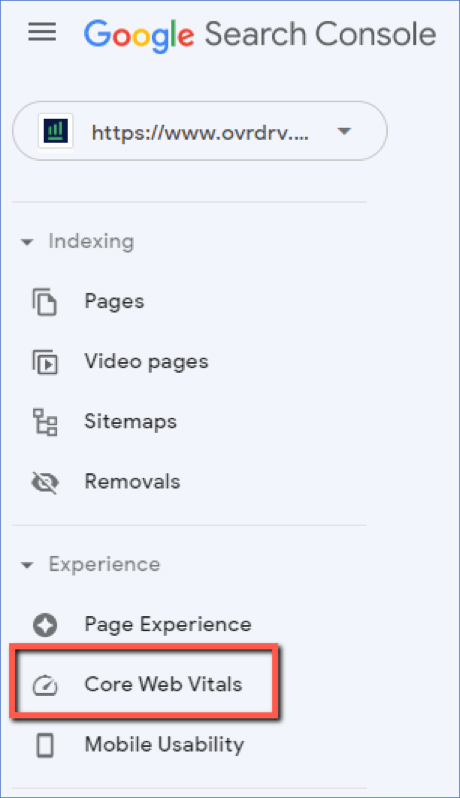Open the Sitemaps report

tap(131, 421)
